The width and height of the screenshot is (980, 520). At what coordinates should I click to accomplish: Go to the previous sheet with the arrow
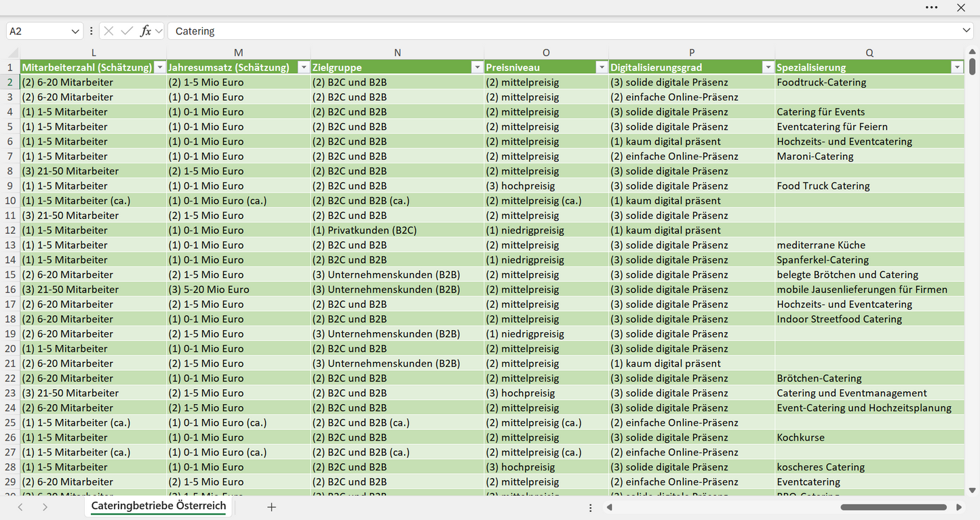tap(20, 507)
